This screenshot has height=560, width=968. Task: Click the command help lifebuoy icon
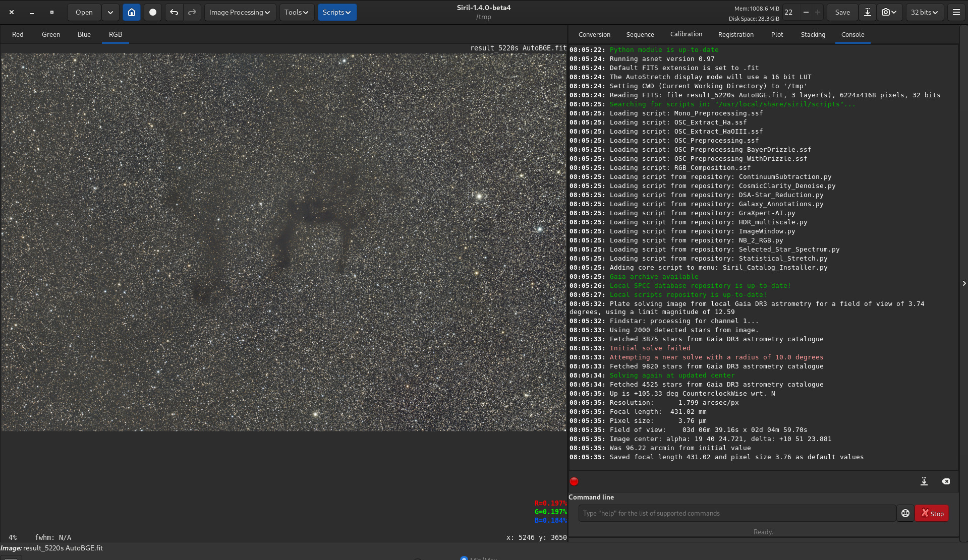point(905,513)
